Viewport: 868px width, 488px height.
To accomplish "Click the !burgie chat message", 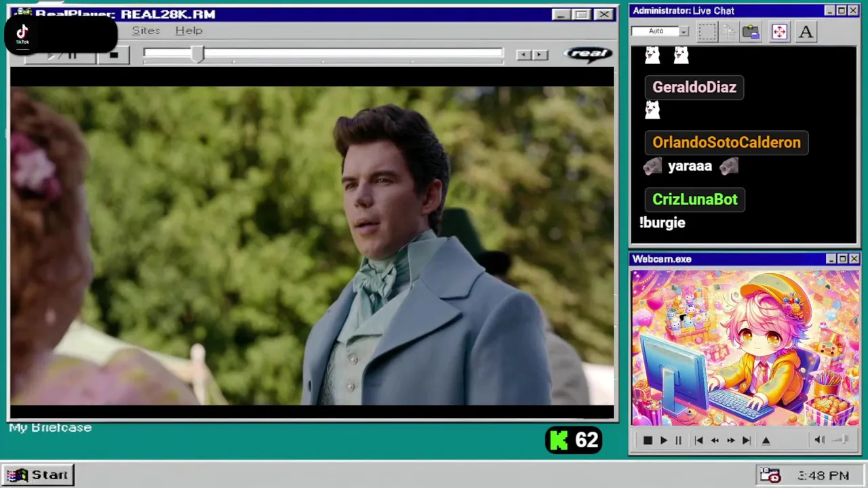I will tap(663, 223).
